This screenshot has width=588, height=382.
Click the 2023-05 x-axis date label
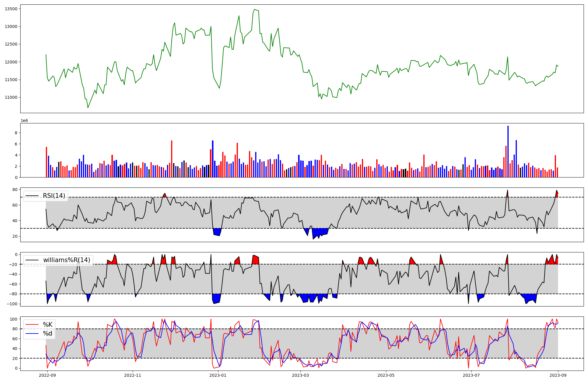[x=386, y=375]
